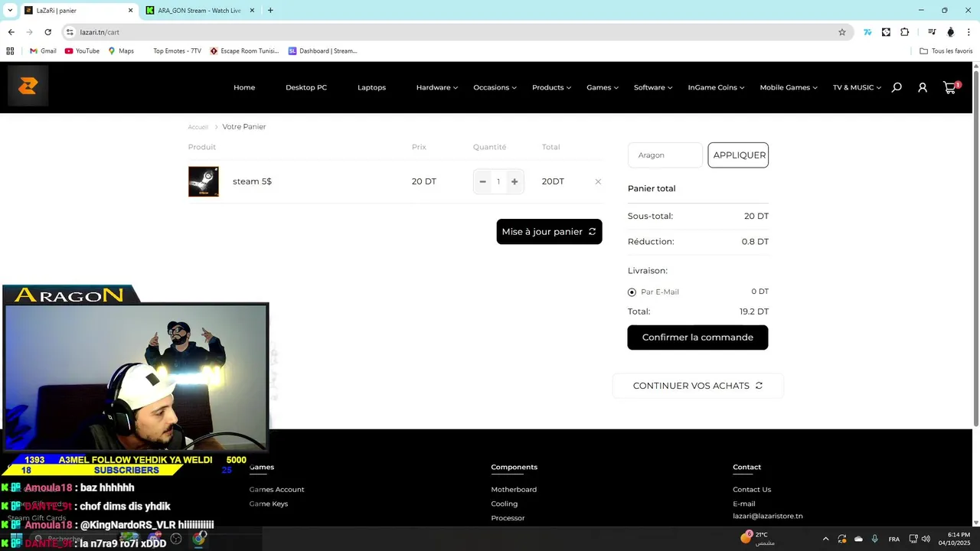The height and width of the screenshot is (551, 980).
Task: Open the Chrome apps grid shortcut
Action: (10, 51)
